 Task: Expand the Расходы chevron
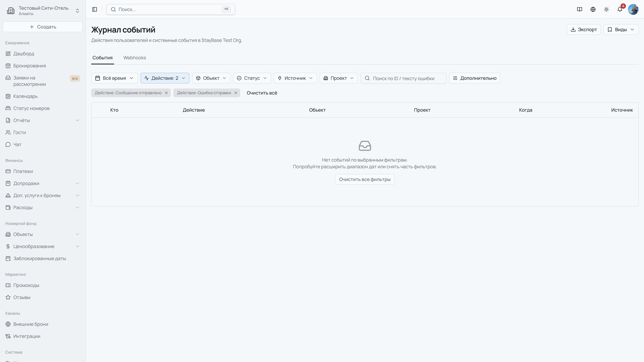click(77, 208)
